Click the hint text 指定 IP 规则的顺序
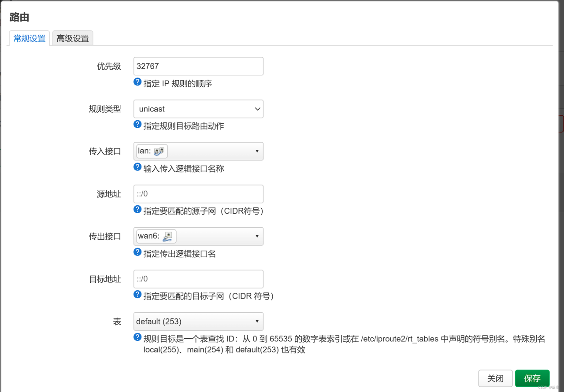The image size is (564, 392). pyautogui.click(x=178, y=83)
